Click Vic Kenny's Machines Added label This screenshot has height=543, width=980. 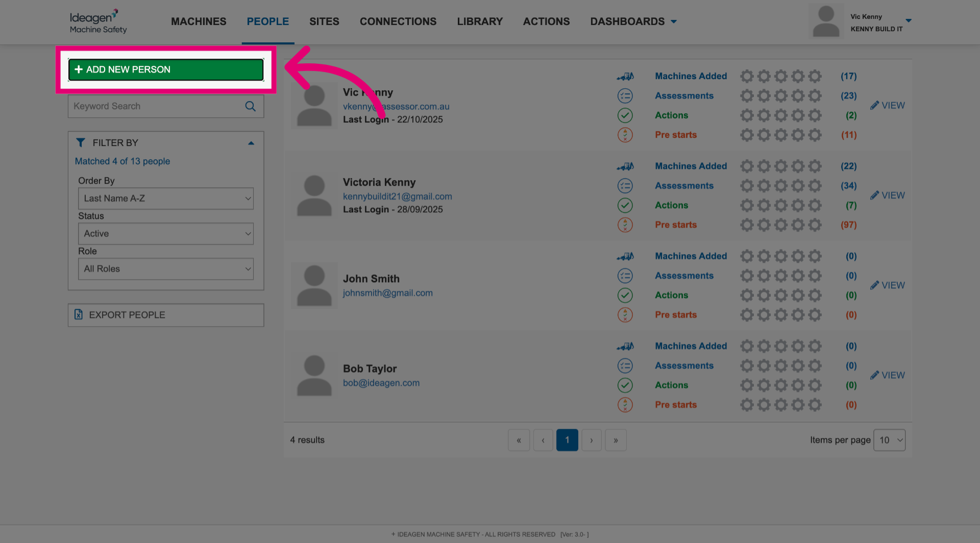pyautogui.click(x=691, y=76)
